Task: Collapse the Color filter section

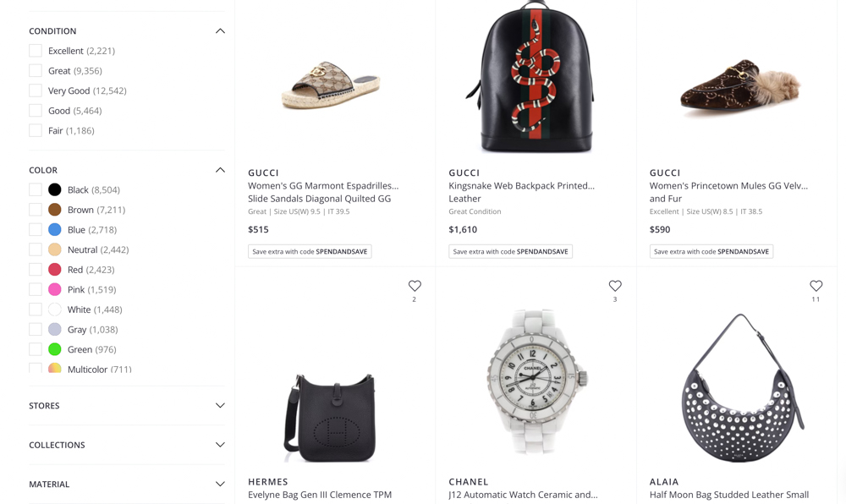Action: coord(220,170)
